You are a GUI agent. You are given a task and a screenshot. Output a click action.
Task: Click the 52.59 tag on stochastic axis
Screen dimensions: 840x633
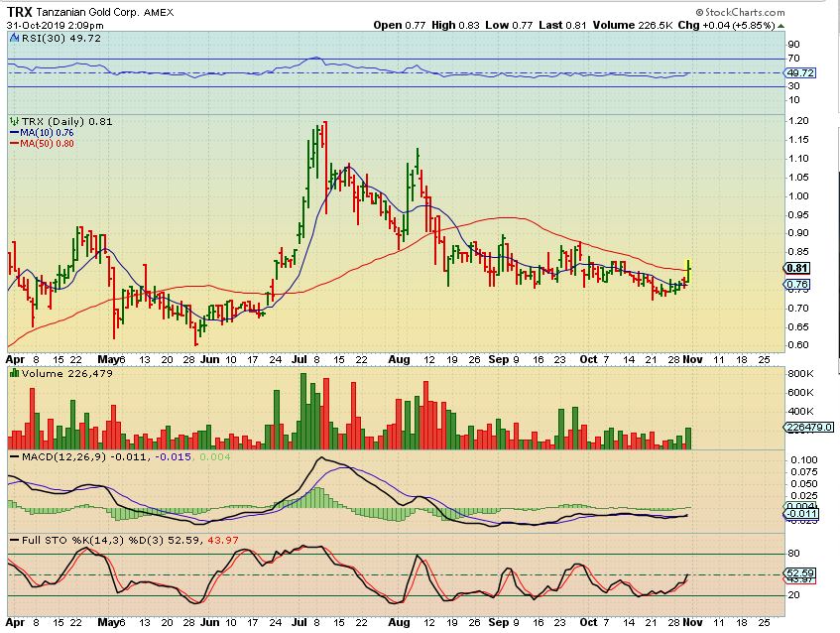click(x=800, y=572)
